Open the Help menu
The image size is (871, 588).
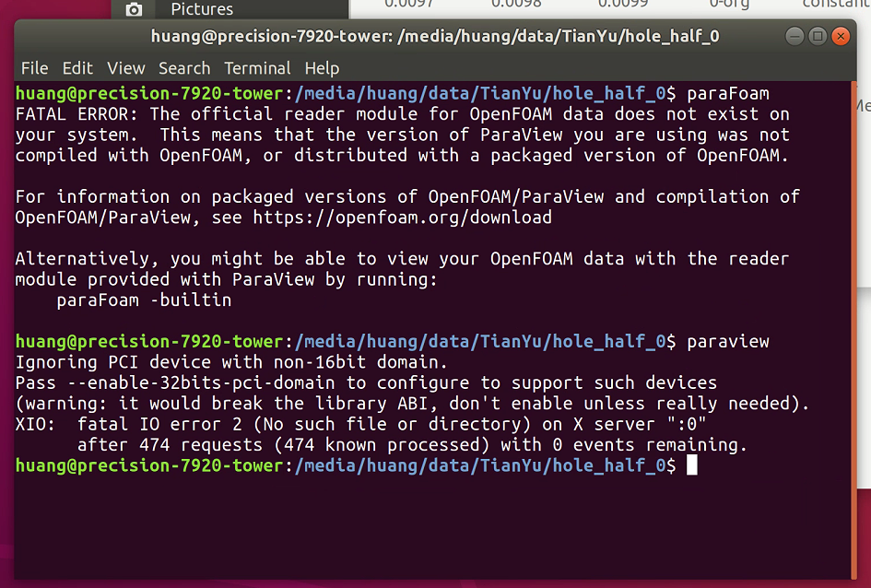pyautogui.click(x=322, y=68)
